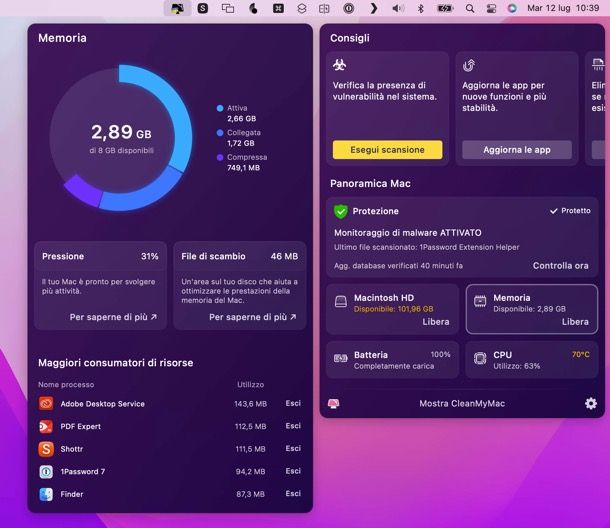The height and width of the screenshot is (528, 610).
Task: Open the battery charging status icon
Action: (445, 8)
